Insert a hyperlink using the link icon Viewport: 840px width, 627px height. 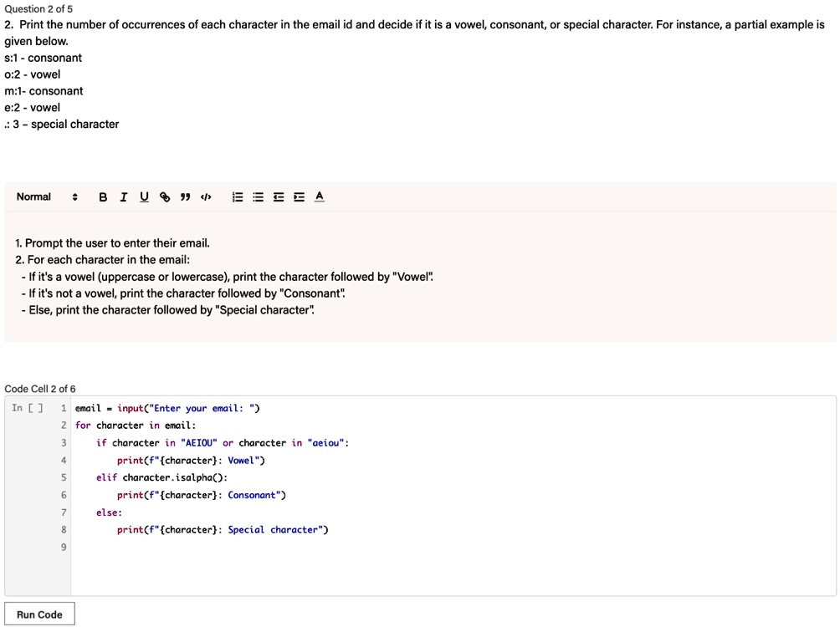(x=165, y=196)
